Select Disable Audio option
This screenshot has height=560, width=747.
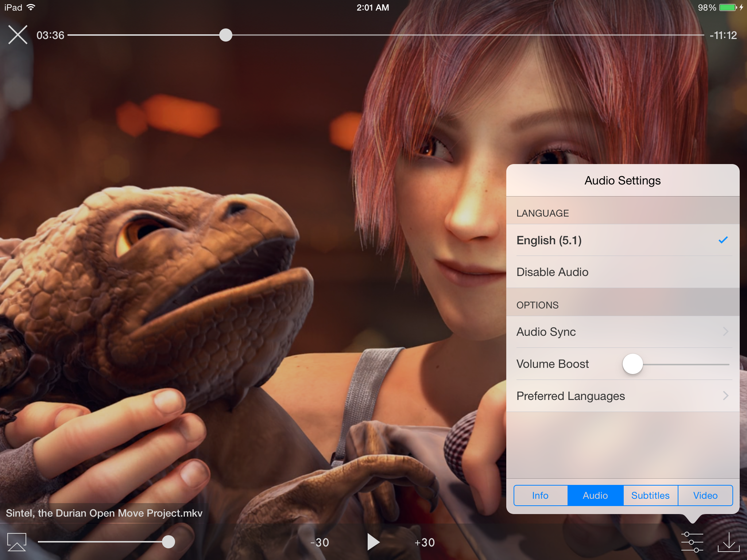(552, 272)
